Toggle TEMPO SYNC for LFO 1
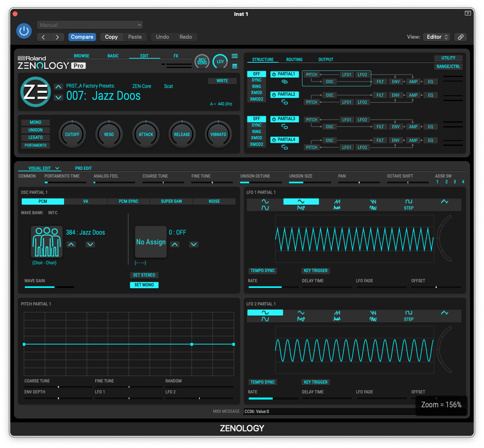Screen dimensions: 484x448 tap(263, 271)
